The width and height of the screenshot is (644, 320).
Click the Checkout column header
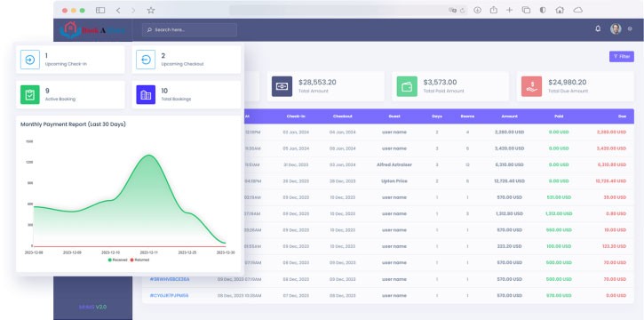(x=343, y=116)
